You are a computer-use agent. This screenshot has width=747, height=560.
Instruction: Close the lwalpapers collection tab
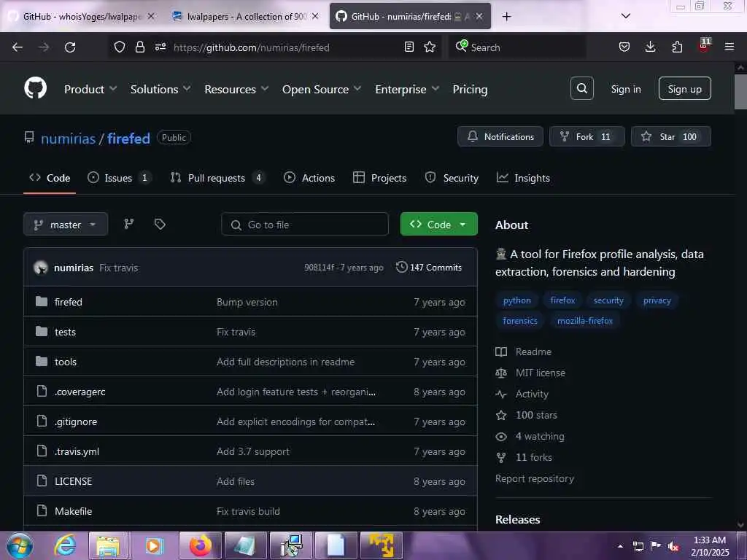(x=315, y=16)
